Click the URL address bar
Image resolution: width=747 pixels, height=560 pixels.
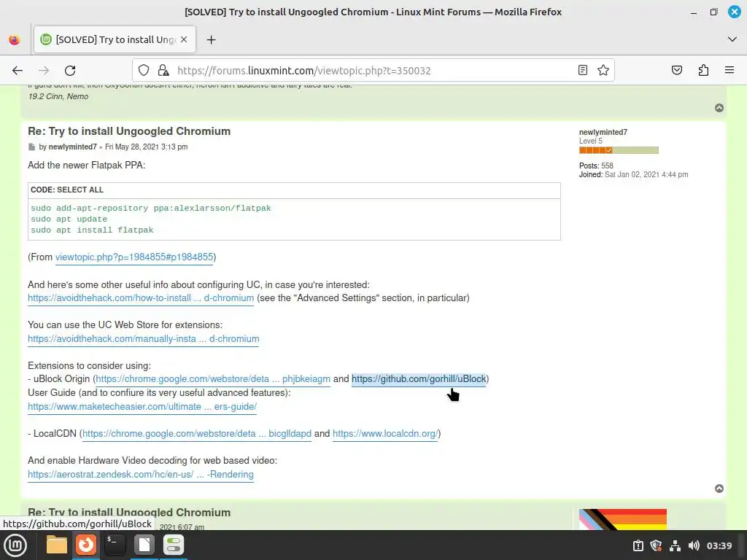(x=374, y=71)
